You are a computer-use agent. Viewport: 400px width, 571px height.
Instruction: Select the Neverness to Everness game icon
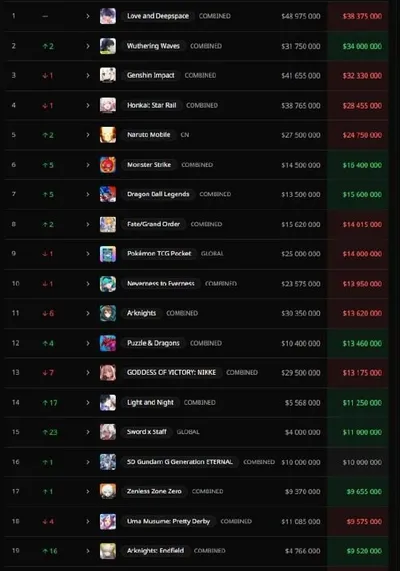[x=108, y=284]
